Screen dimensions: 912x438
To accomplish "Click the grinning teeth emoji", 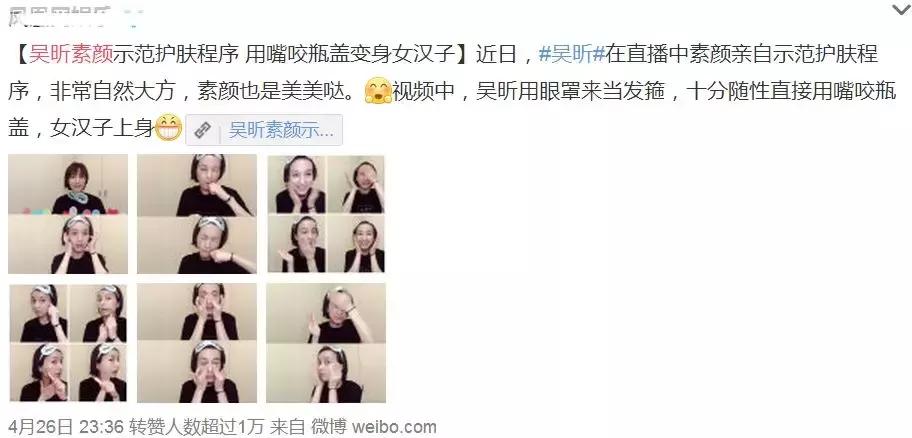I will click(x=169, y=129).
